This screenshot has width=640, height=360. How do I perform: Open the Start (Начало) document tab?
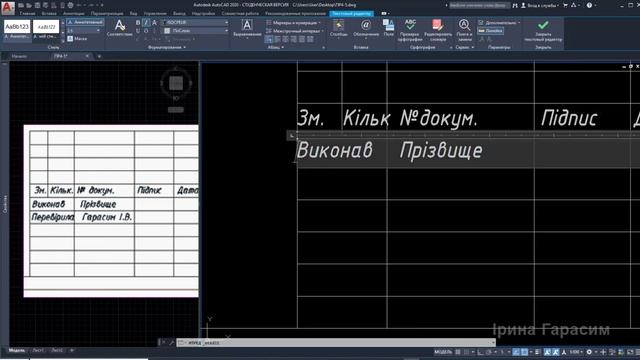[x=19, y=56]
